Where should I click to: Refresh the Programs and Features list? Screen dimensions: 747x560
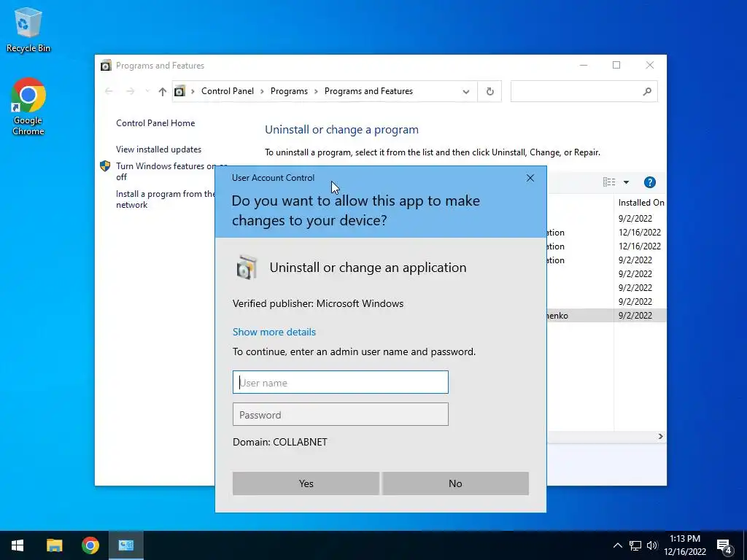pos(489,91)
